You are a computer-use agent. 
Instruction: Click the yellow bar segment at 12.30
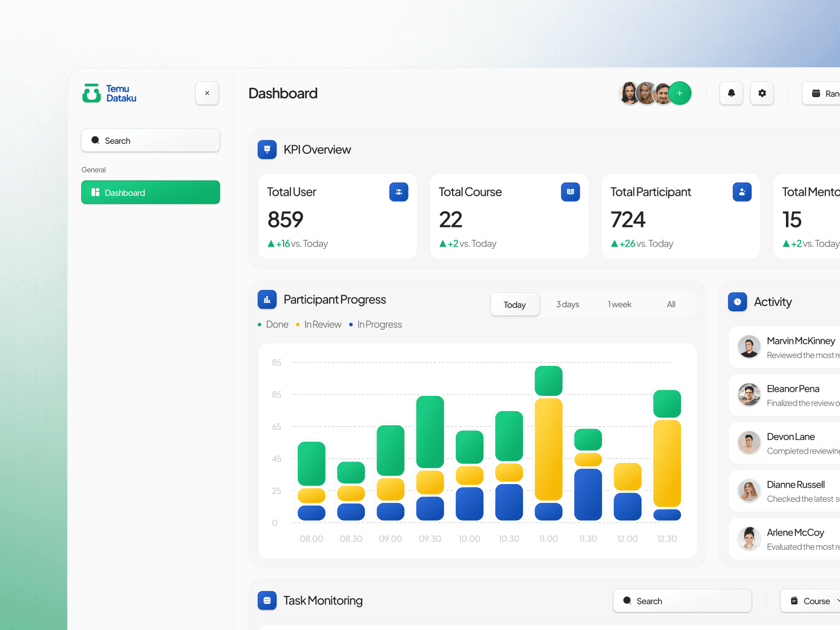[x=667, y=464]
